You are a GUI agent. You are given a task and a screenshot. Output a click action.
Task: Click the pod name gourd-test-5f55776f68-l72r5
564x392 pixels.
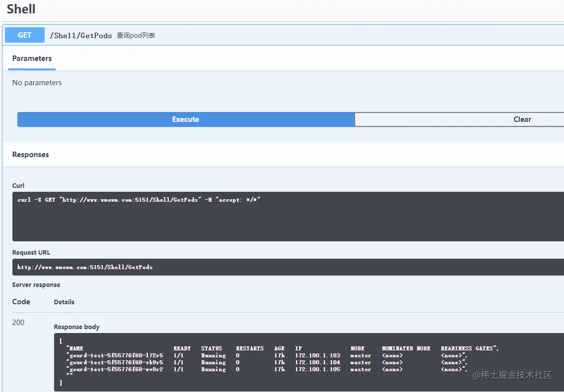pos(116,355)
